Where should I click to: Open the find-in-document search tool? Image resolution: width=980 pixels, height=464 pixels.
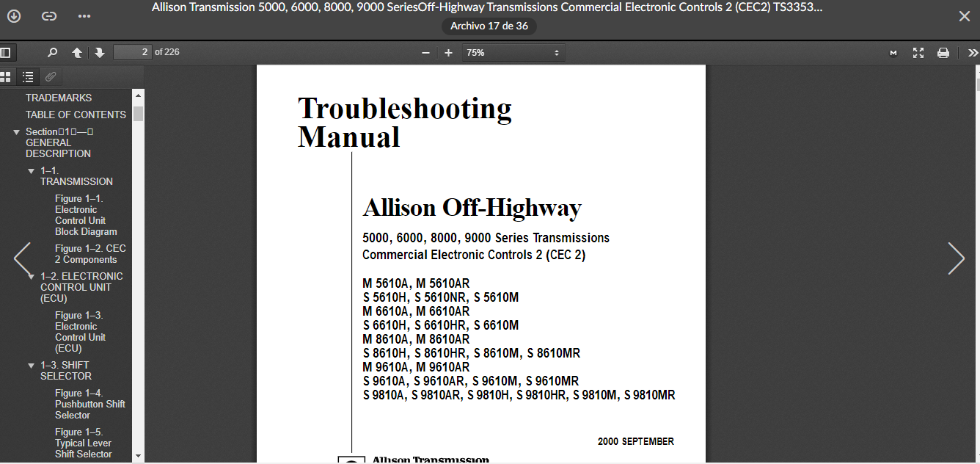tap(52, 53)
